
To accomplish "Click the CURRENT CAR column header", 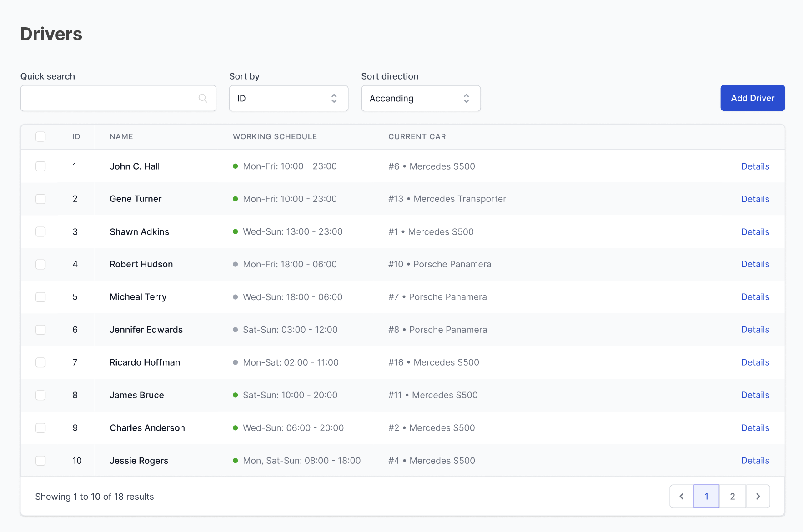I will point(417,136).
